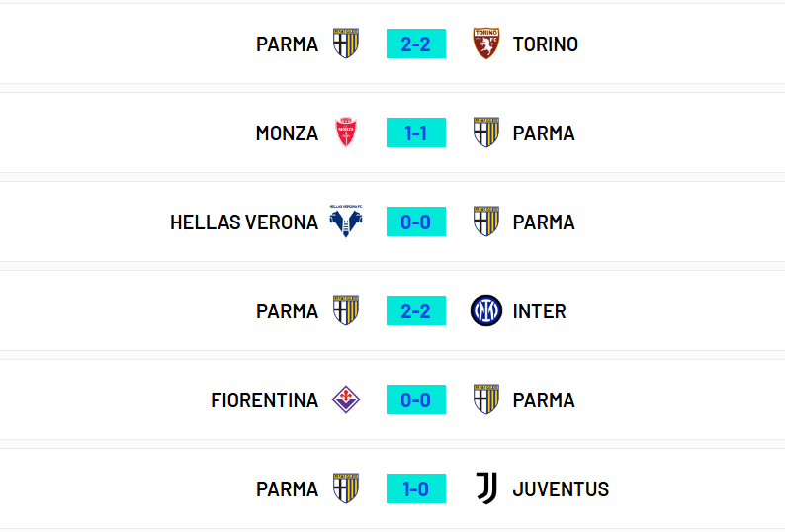The height and width of the screenshot is (532, 785).
Task: Click Parma crest in Monza match row
Action: [486, 133]
